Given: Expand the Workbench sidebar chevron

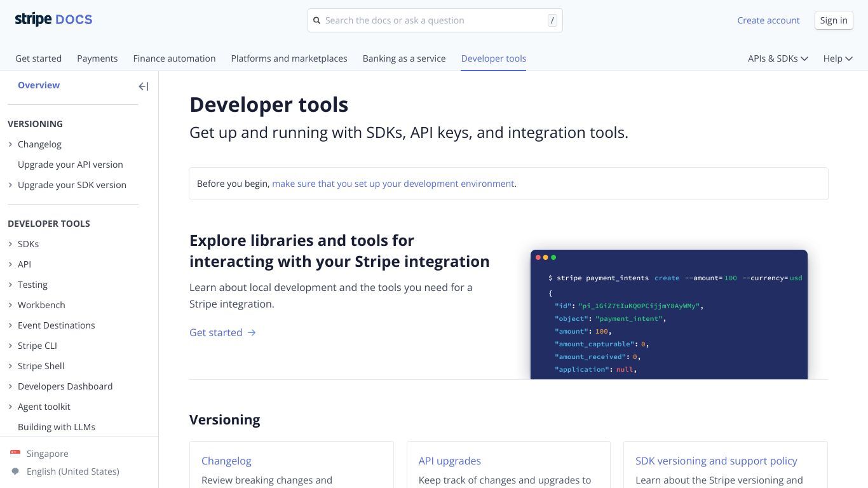Looking at the screenshot, I should (10, 305).
